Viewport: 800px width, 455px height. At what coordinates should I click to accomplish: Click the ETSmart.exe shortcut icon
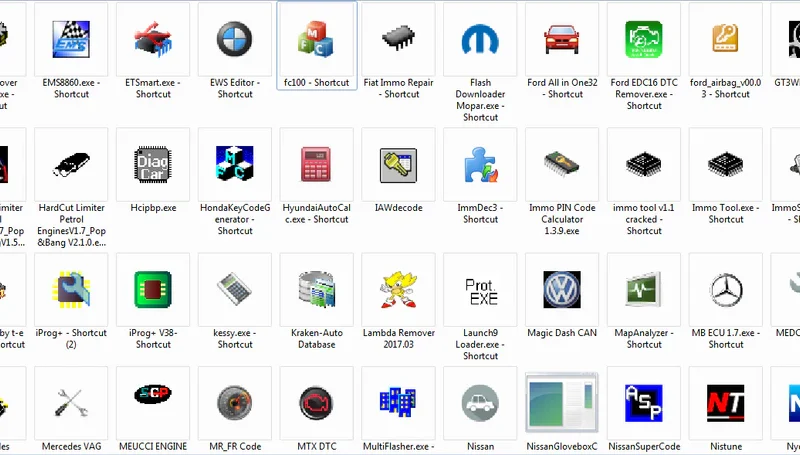click(153, 40)
